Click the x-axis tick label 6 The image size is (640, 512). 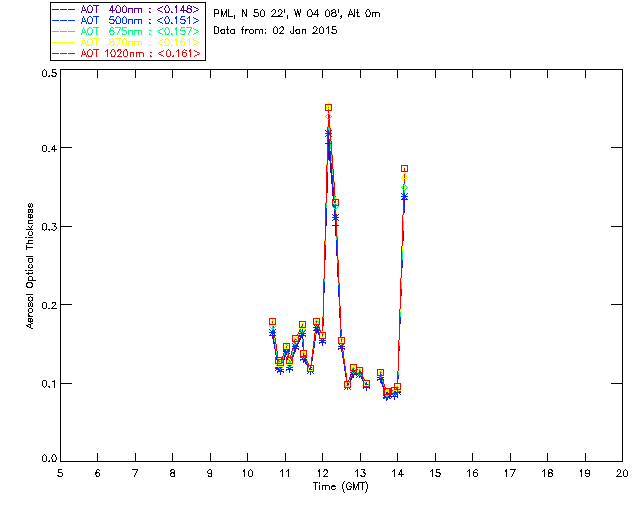point(98,473)
